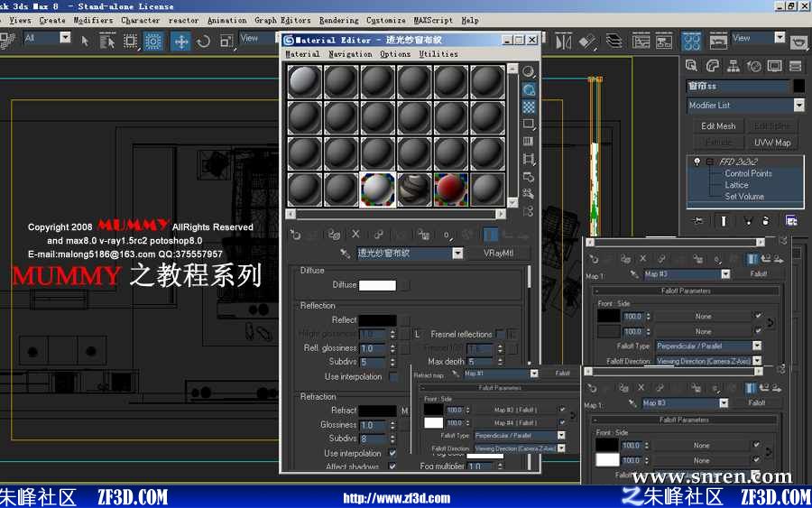This screenshot has width=812, height=508.
Task: Click the Quick Render teapot icon
Action: click(x=799, y=42)
